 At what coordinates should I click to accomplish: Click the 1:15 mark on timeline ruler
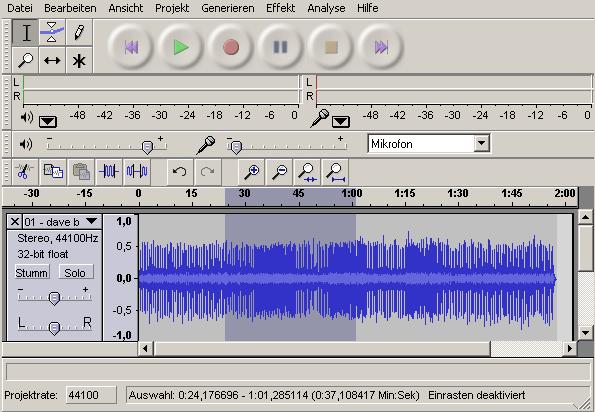(x=405, y=193)
